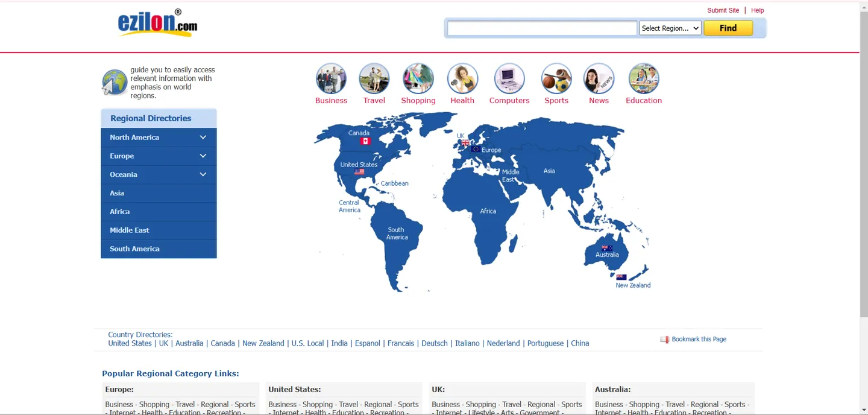
Task: Click South America label on world map
Action: (397, 233)
